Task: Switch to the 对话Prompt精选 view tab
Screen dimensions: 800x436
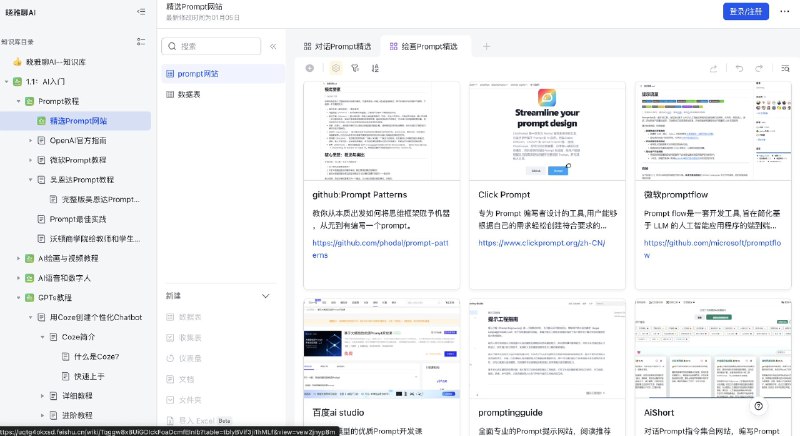Action: coord(338,46)
